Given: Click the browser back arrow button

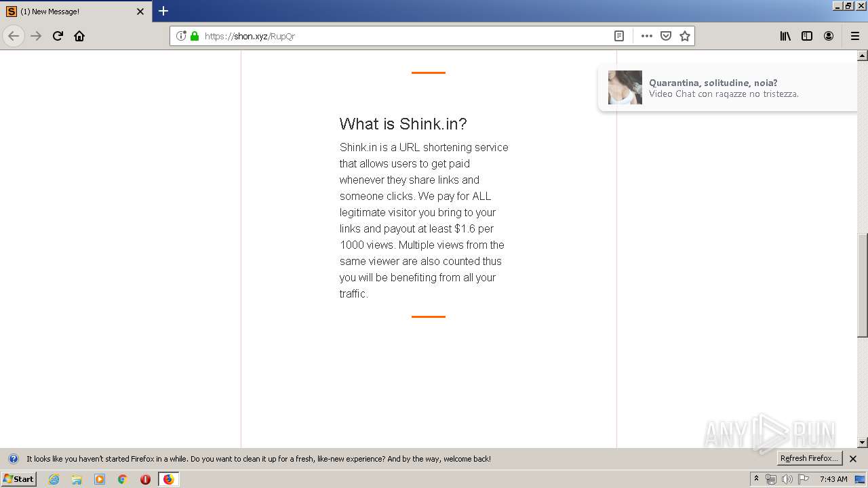Looking at the screenshot, I should tap(14, 36).
